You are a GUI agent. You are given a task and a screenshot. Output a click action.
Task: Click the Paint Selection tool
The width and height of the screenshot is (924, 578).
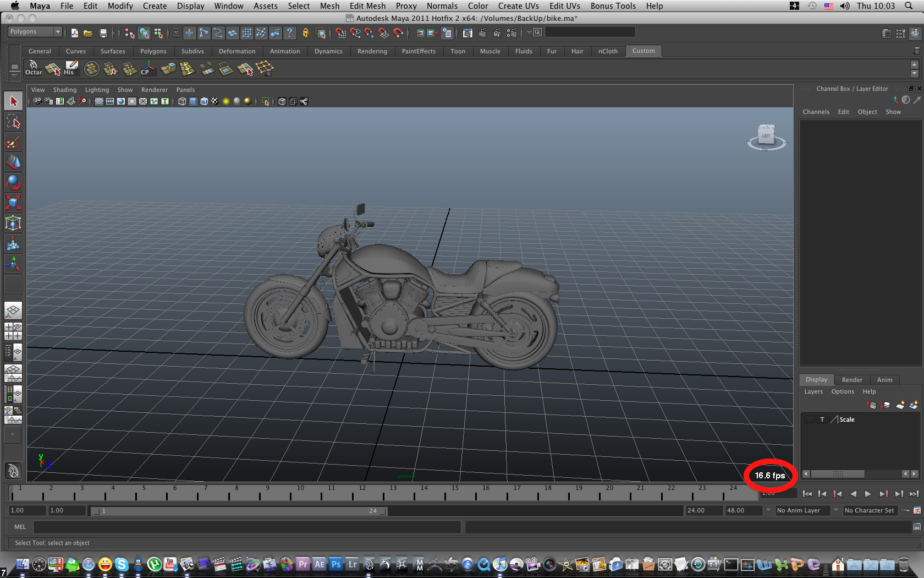point(13,142)
